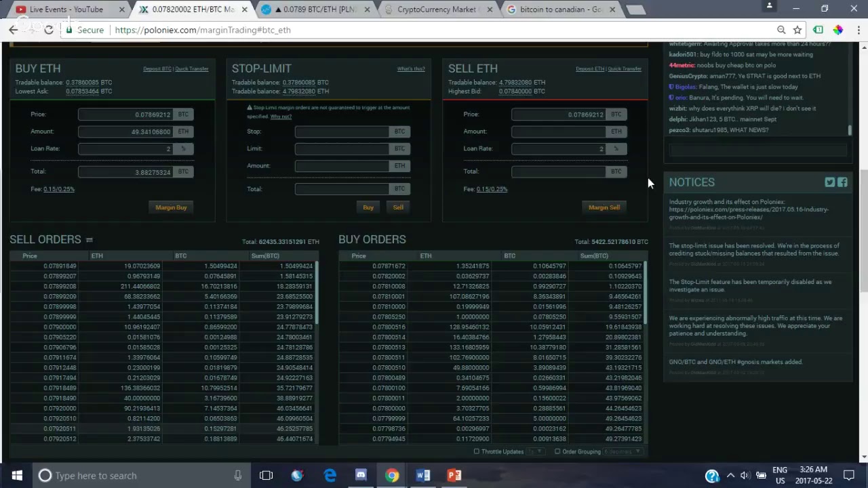Select the ETH/BTC Poloniex tab

(x=193, y=9)
